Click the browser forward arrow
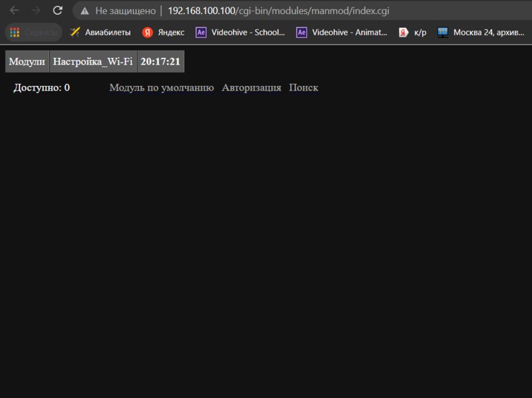 tap(36, 11)
